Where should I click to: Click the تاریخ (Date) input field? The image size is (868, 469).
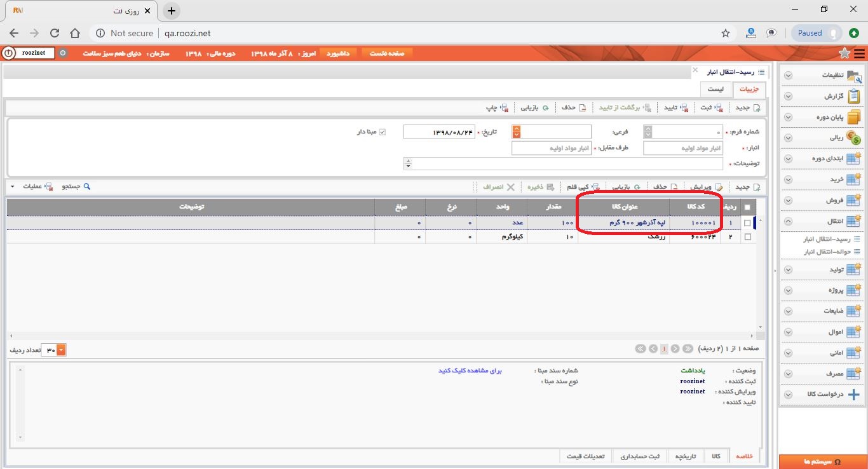coord(439,132)
